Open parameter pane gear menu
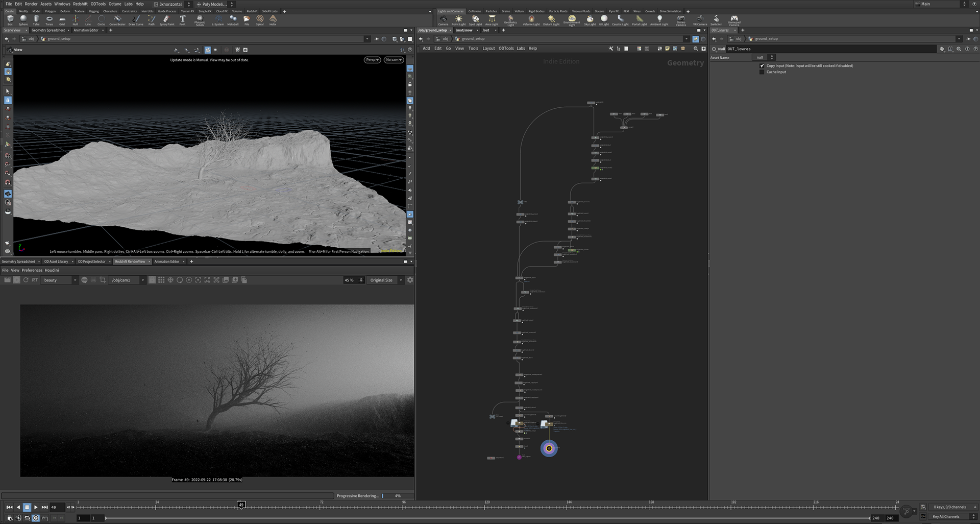The height and width of the screenshot is (524, 980). pyautogui.click(x=942, y=49)
